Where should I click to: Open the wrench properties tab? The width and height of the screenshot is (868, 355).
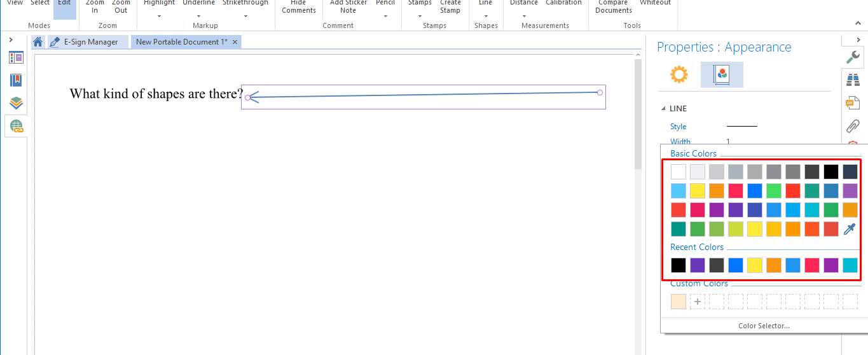click(x=853, y=57)
